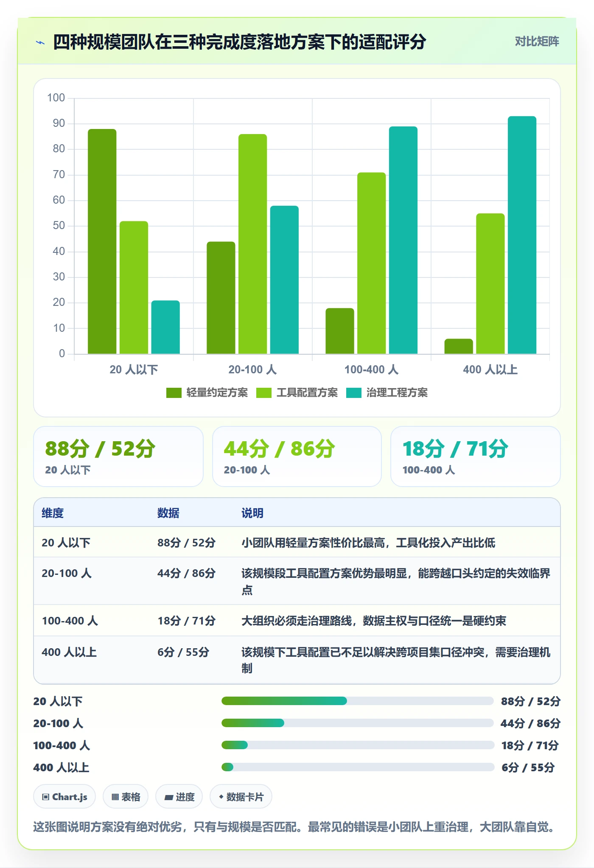
Task: Click the 44分 / 86分 data card
Action: [x=297, y=456]
